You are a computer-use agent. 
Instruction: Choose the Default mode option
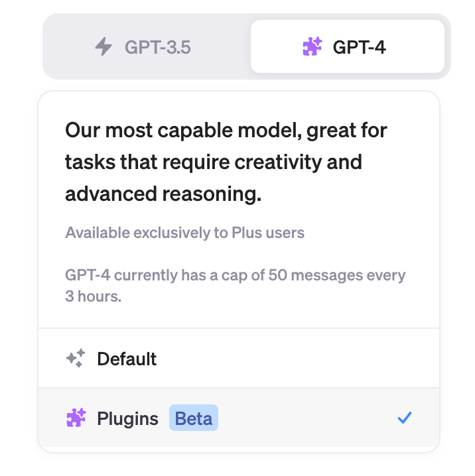[239, 359]
